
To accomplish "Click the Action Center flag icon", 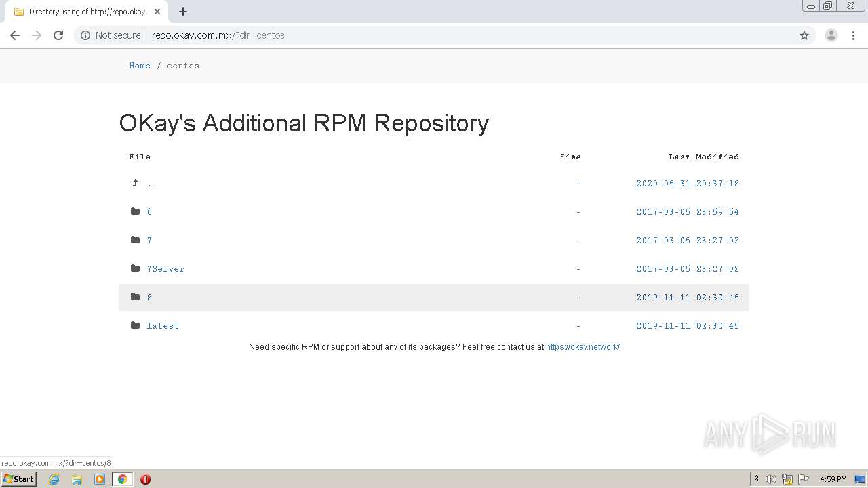I will pyautogui.click(x=804, y=479).
